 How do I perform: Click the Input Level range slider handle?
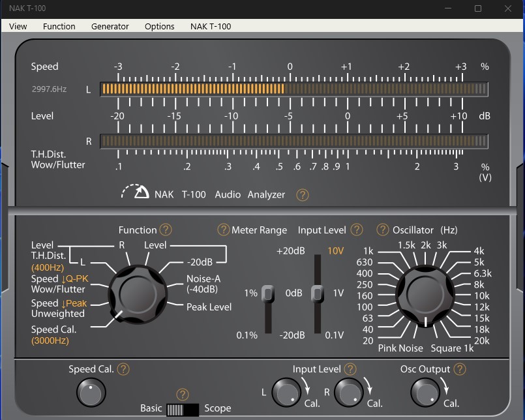(x=318, y=293)
